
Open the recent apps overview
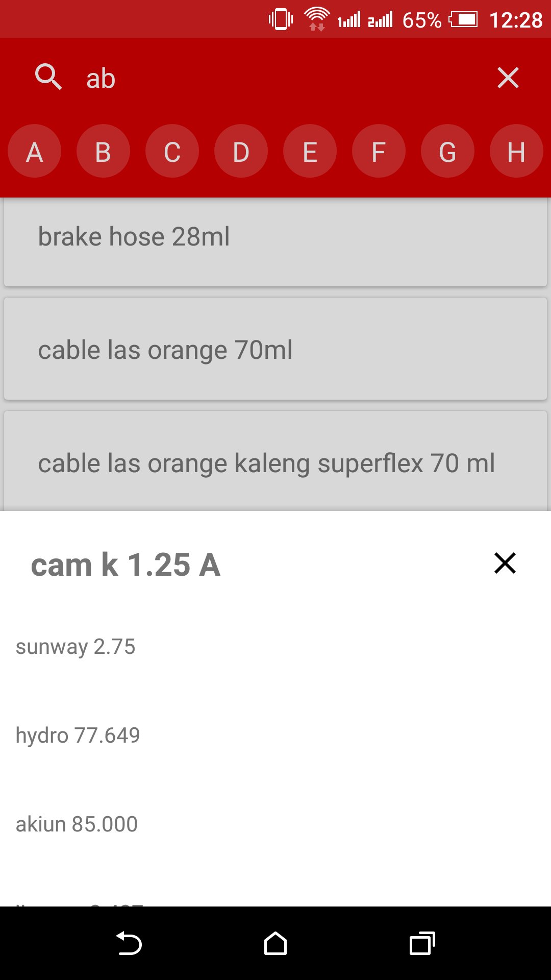point(422,943)
